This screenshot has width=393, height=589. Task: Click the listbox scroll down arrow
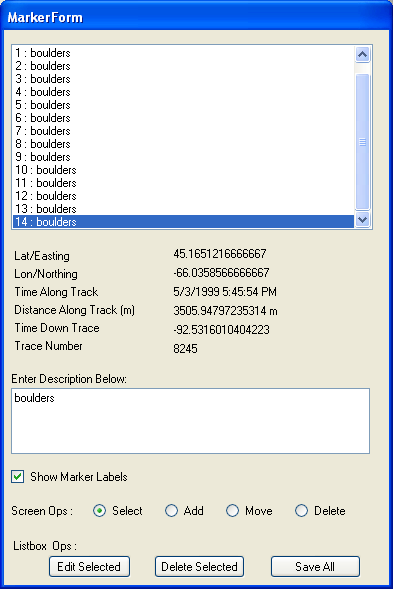pos(363,220)
